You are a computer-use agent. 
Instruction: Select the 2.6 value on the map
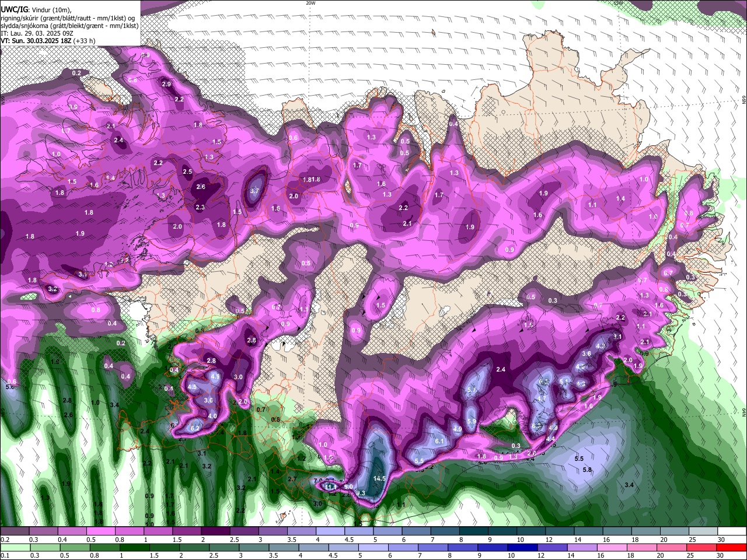[201, 187]
